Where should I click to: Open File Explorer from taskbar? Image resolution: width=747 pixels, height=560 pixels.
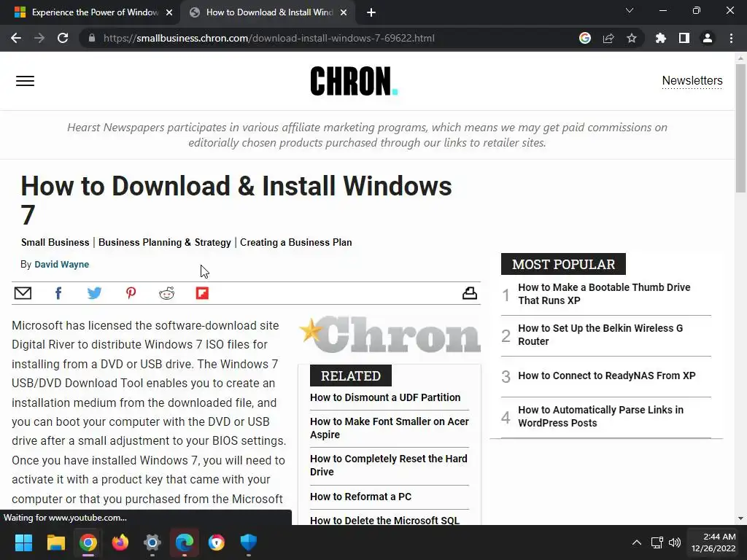55,542
